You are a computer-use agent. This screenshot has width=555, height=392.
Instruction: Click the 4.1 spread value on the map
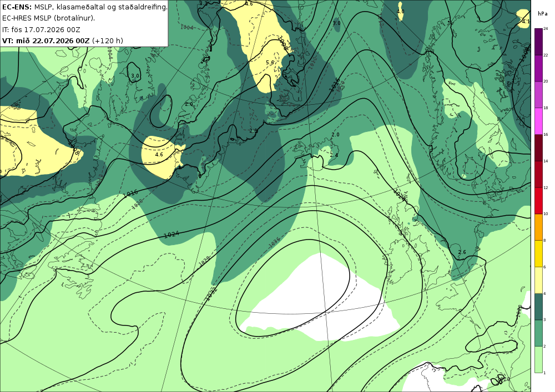pos(526,21)
